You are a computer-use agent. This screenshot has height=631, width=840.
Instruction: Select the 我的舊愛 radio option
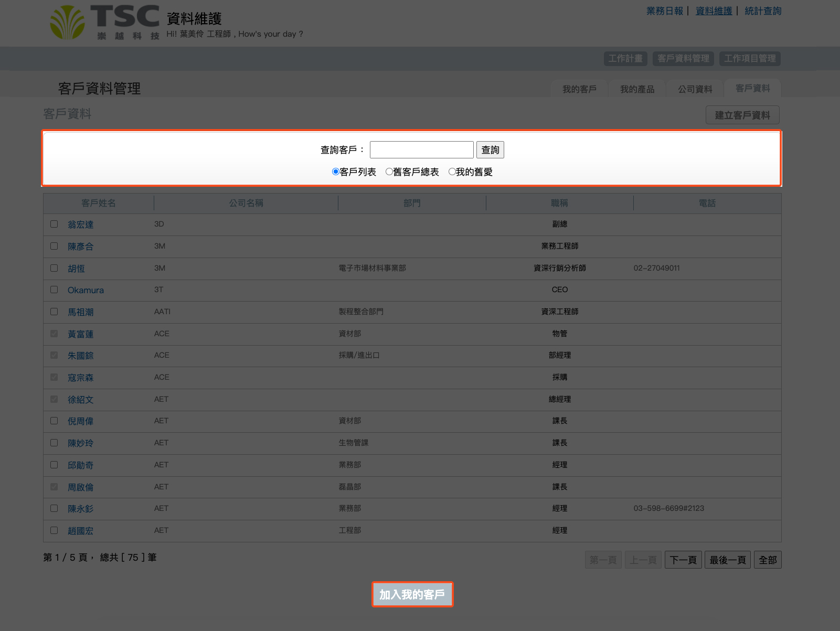(x=452, y=172)
